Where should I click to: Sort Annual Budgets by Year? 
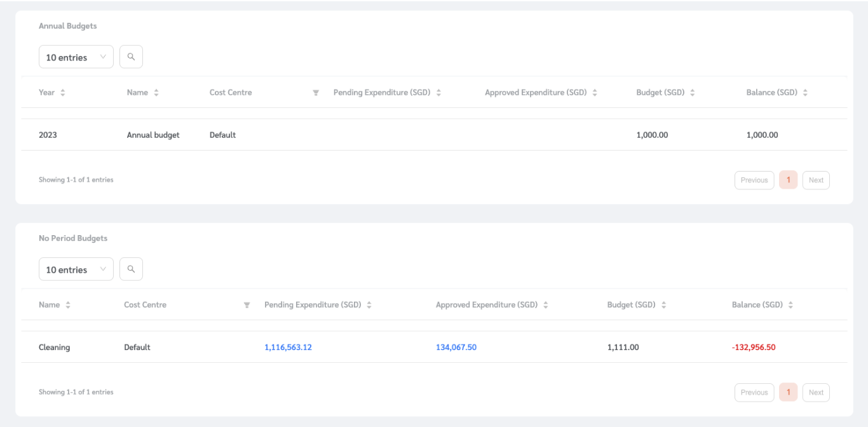click(x=62, y=92)
